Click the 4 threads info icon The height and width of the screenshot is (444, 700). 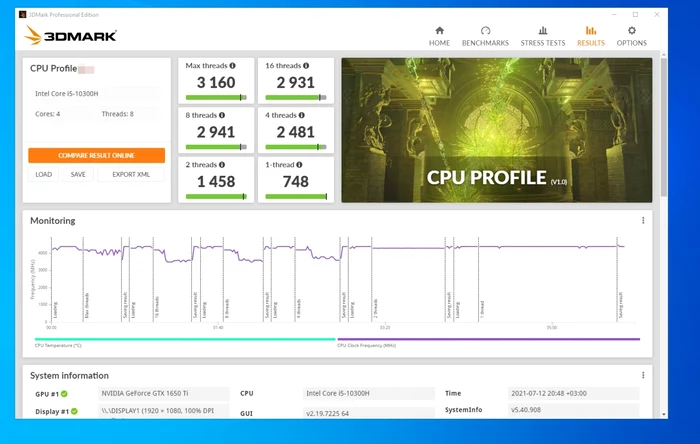pyautogui.click(x=301, y=115)
